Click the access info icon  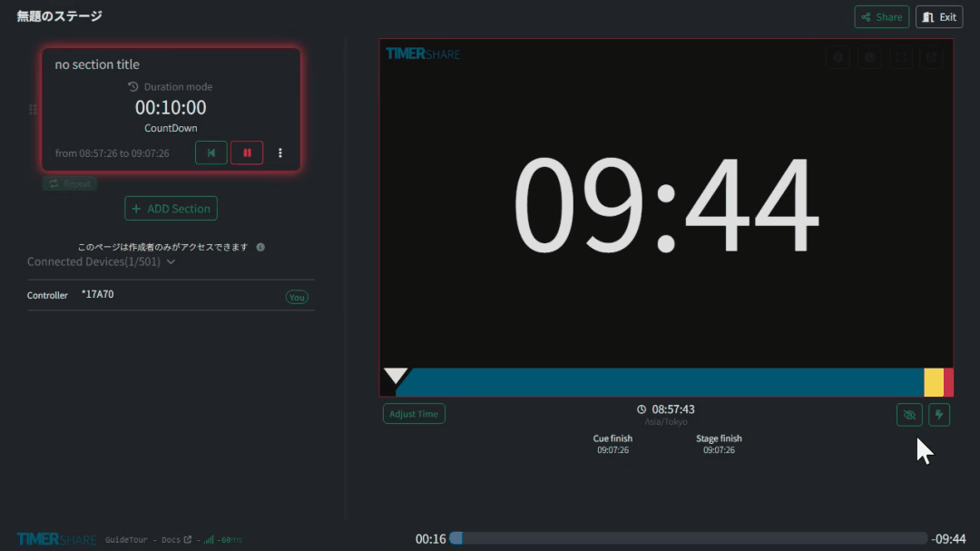point(260,247)
